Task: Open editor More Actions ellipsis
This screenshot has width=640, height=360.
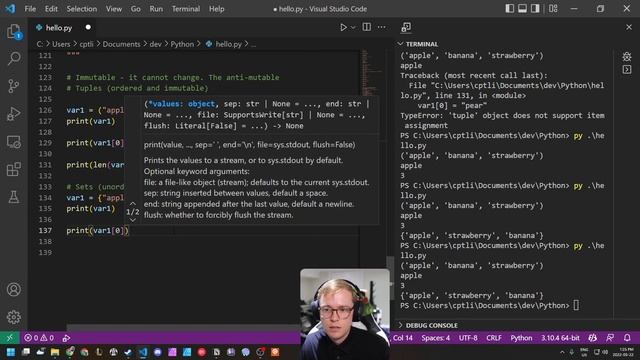Action: coord(381,27)
